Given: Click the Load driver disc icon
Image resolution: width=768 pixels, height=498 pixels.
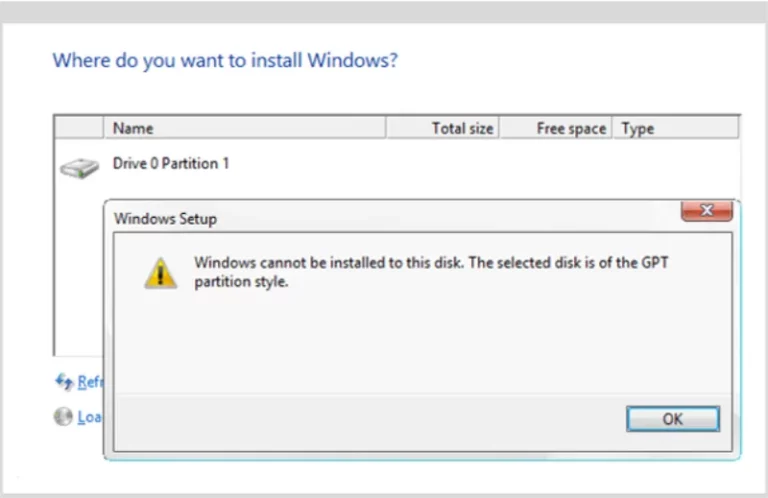Looking at the screenshot, I should click(63, 417).
